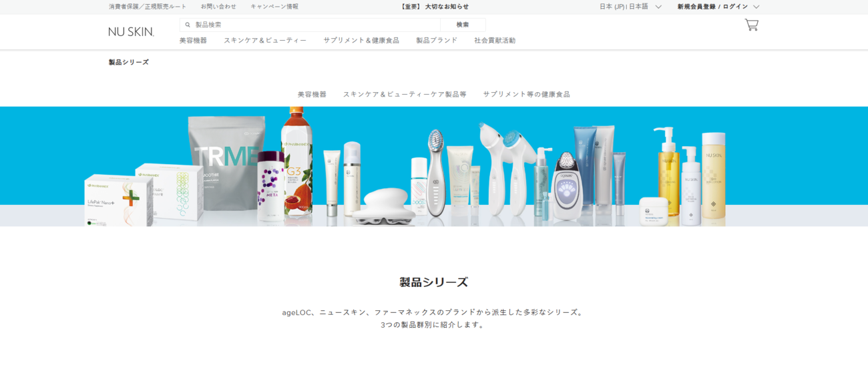Click the 検索 search button
This screenshot has height=381, width=868.
tap(463, 25)
